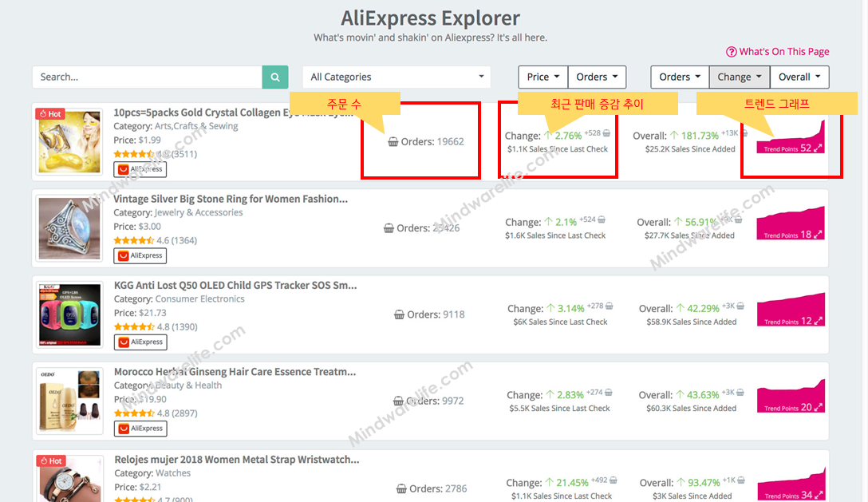Image resolution: width=868 pixels, height=502 pixels.
Task: Click the star rating 4.8 (2897)
Action: pos(156,413)
